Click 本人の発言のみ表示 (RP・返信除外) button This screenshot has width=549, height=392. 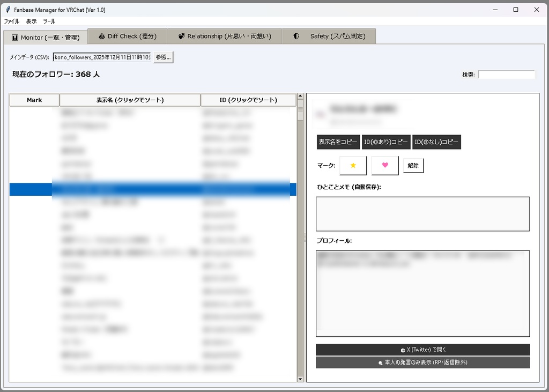click(422, 362)
